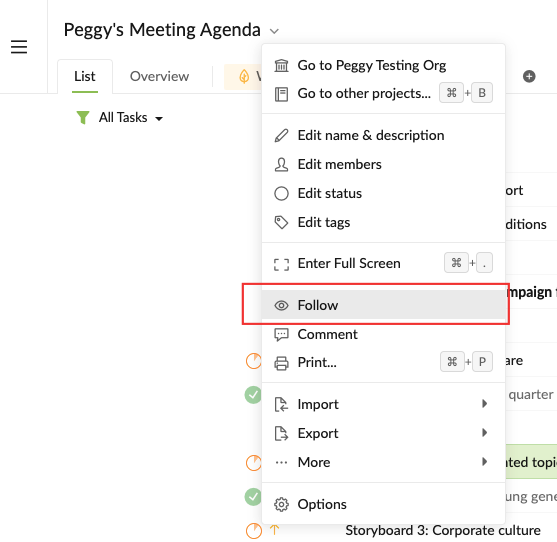557x542 pixels.
Task: Click the gear icon beside Options
Action: (281, 504)
